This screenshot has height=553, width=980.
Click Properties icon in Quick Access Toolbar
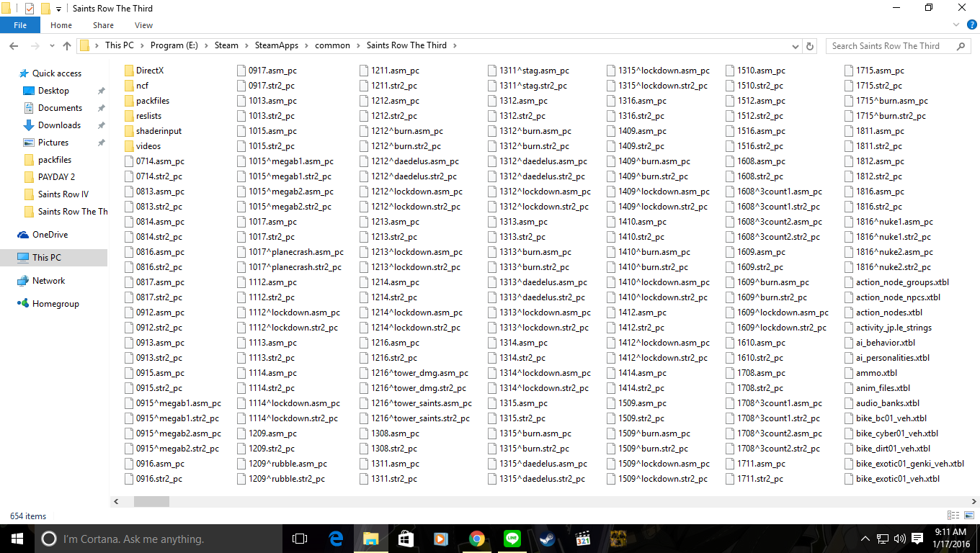(29, 9)
